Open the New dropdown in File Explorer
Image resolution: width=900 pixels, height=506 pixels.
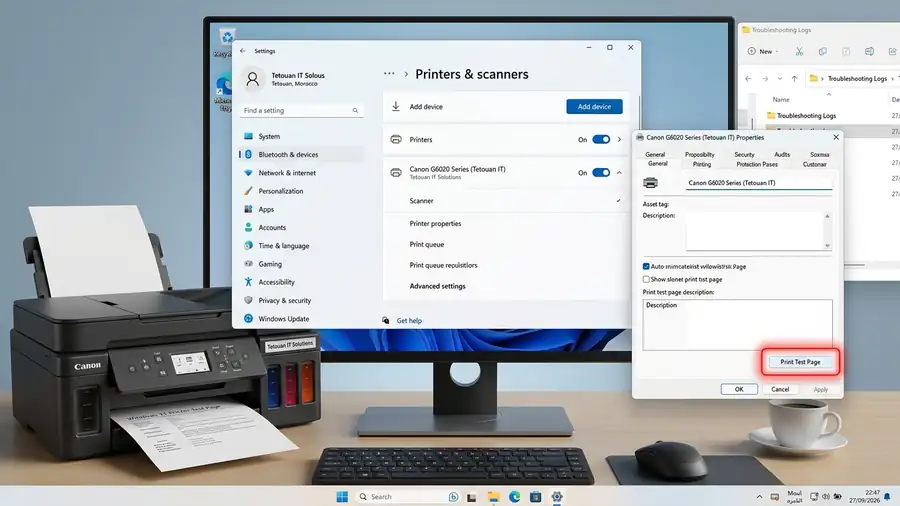click(x=763, y=52)
